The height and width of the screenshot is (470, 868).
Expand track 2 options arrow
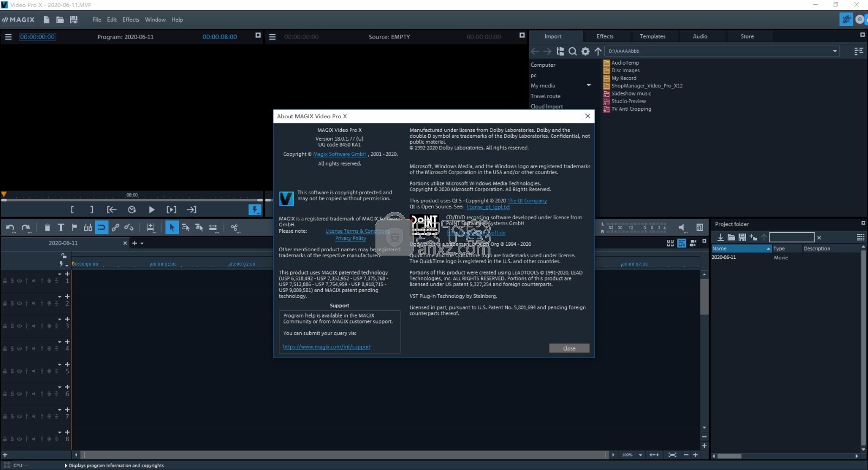click(60, 297)
